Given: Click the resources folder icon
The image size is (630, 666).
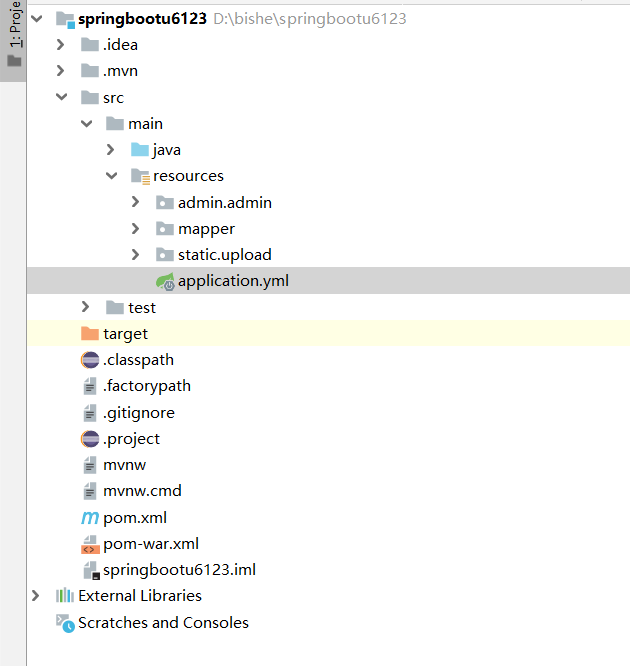Looking at the screenshot, I should click(x=140, y=176).
